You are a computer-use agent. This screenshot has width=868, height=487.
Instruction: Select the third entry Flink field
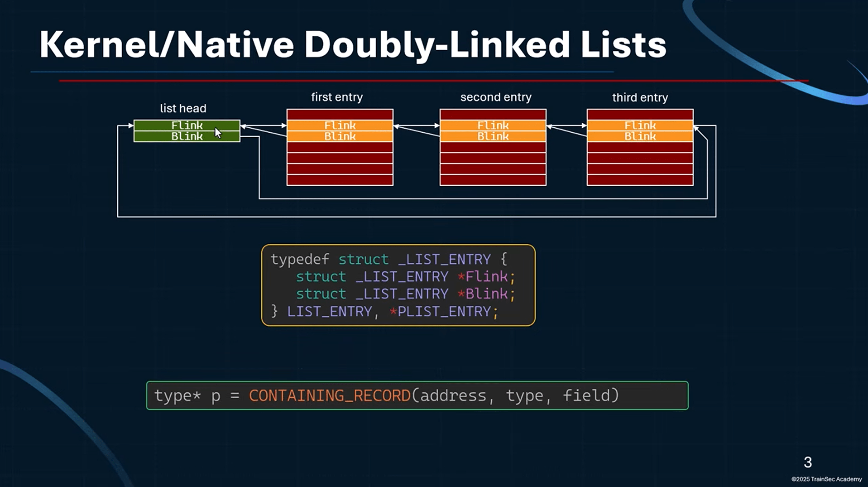point(639,125)
